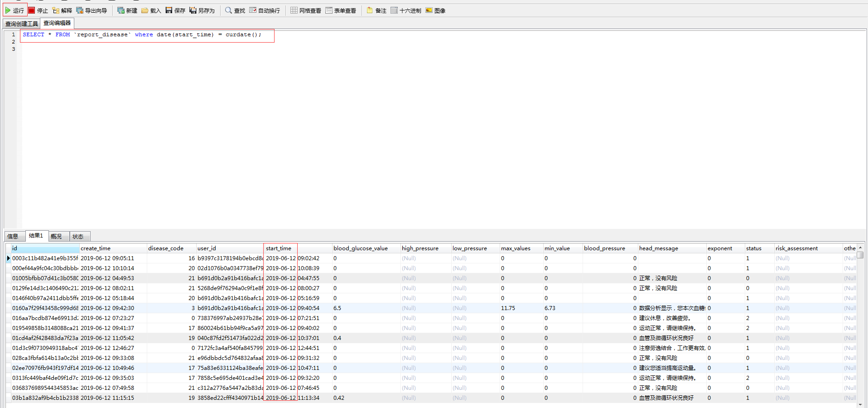Viewport: 868px width, 408px height.
Task: Create a new query with 新建
Action: pyautogui.click(x=127, y=10)
